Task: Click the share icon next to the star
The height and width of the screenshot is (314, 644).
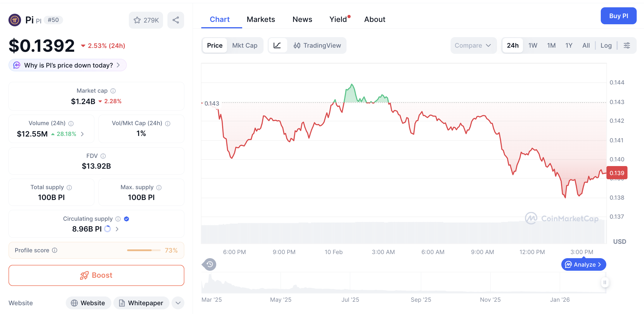Action: (176, 20)
